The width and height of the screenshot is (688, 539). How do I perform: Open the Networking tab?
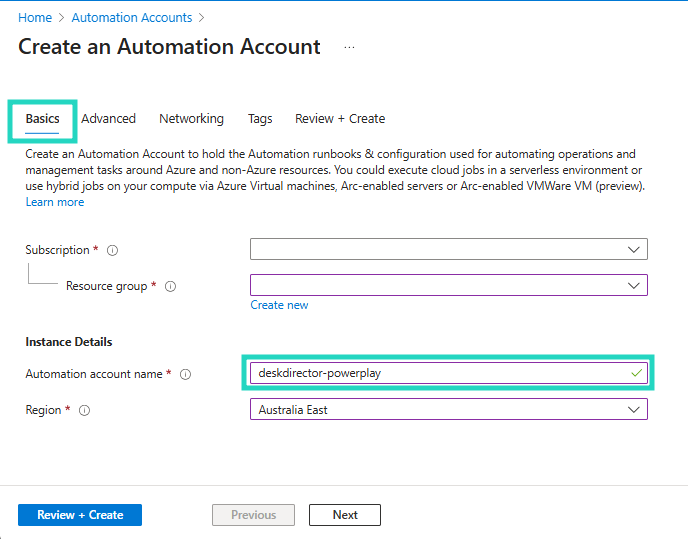click(x=191, y=119)
